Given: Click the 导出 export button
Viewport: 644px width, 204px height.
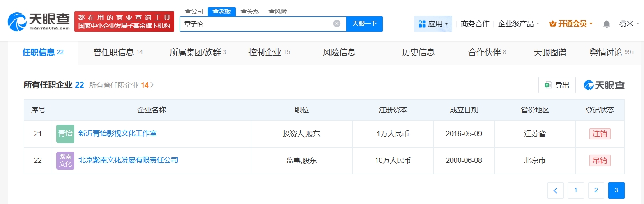Looking at the screenshot, I should tap(557, 85).
